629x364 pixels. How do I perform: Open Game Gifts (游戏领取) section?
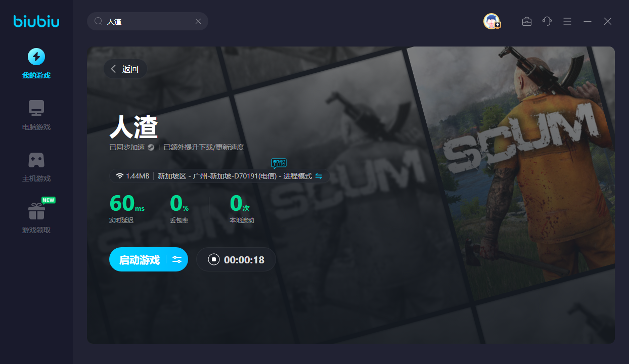[36, 218]
